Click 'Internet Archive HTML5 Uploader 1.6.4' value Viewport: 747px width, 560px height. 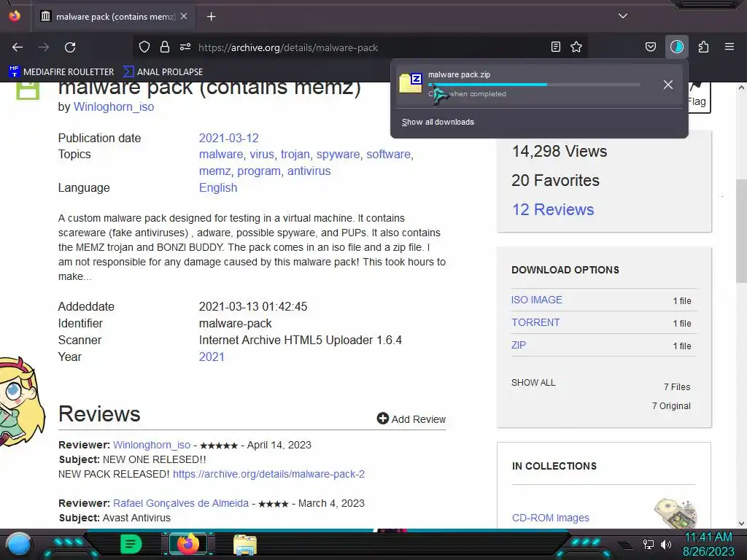pyautogui.click(x=300, y=340)
